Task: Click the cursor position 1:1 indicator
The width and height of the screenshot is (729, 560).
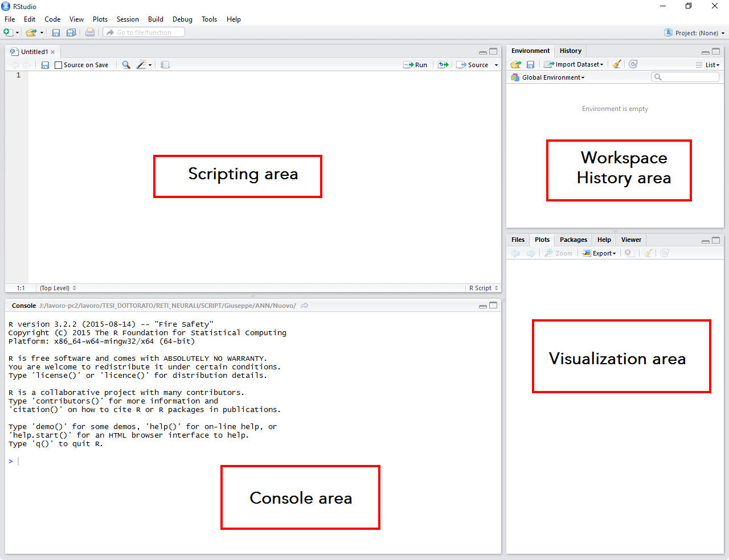Action: point(21,288)
